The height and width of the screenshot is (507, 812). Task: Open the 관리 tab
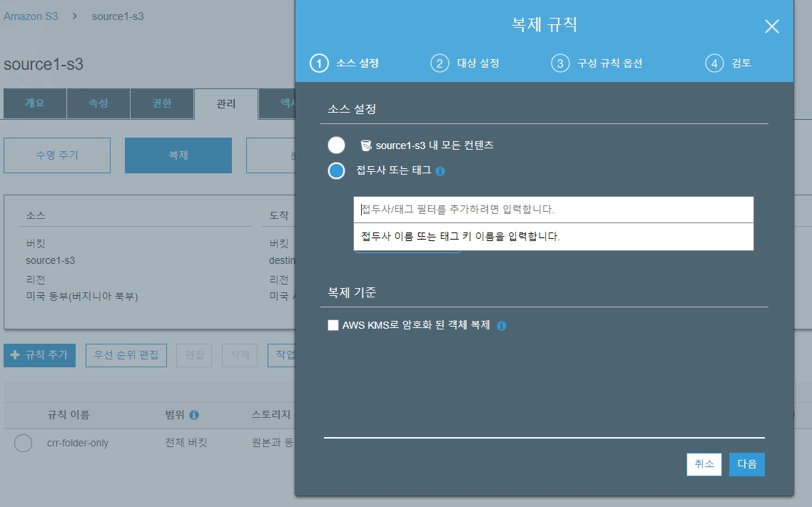(225, 103)
